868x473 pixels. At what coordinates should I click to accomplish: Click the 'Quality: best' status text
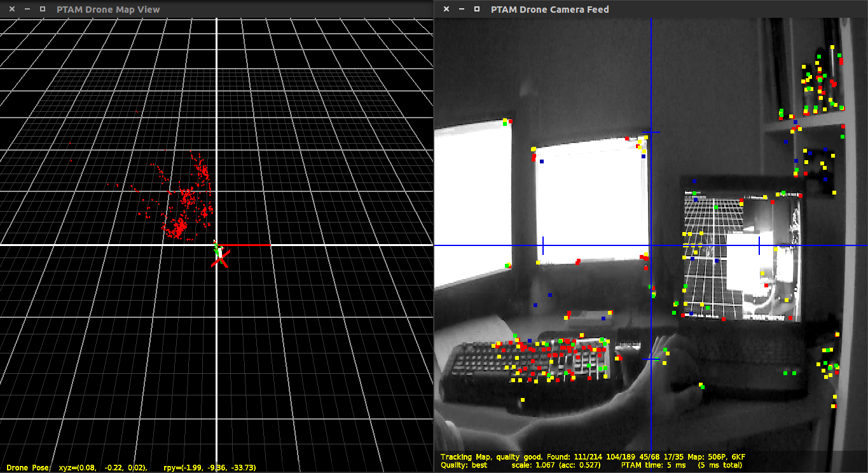tap(464, 465)
